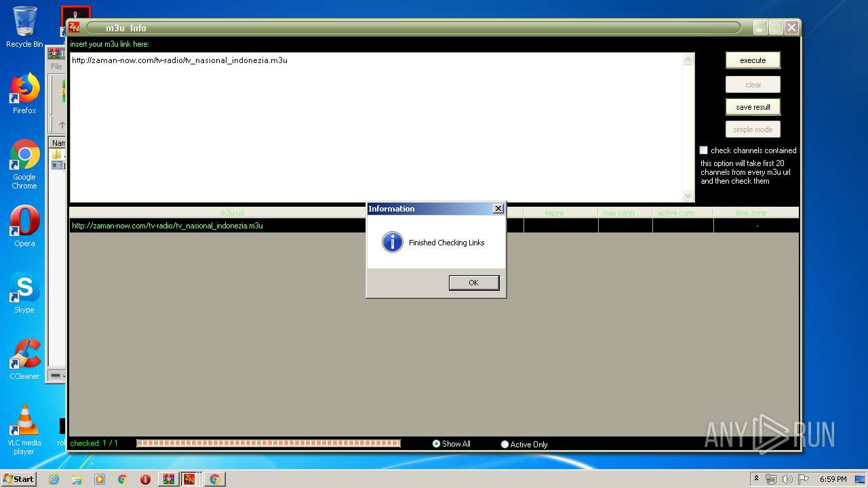Viewport: 868px width, 488px height.
Task: Click OK in the Information dialog
Action: click(474, 283)
